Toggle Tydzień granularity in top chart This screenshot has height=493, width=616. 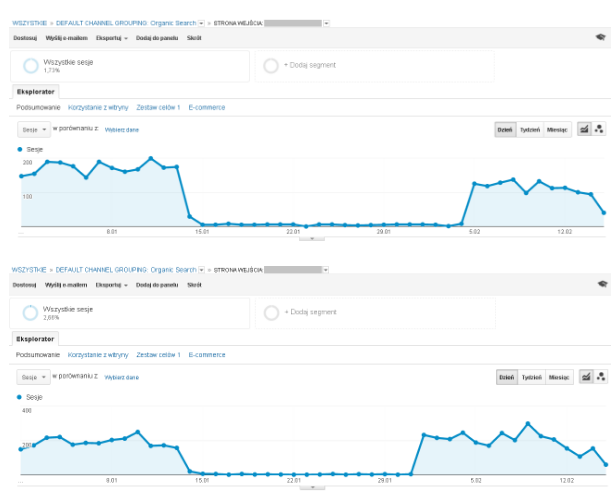[530, 130]
